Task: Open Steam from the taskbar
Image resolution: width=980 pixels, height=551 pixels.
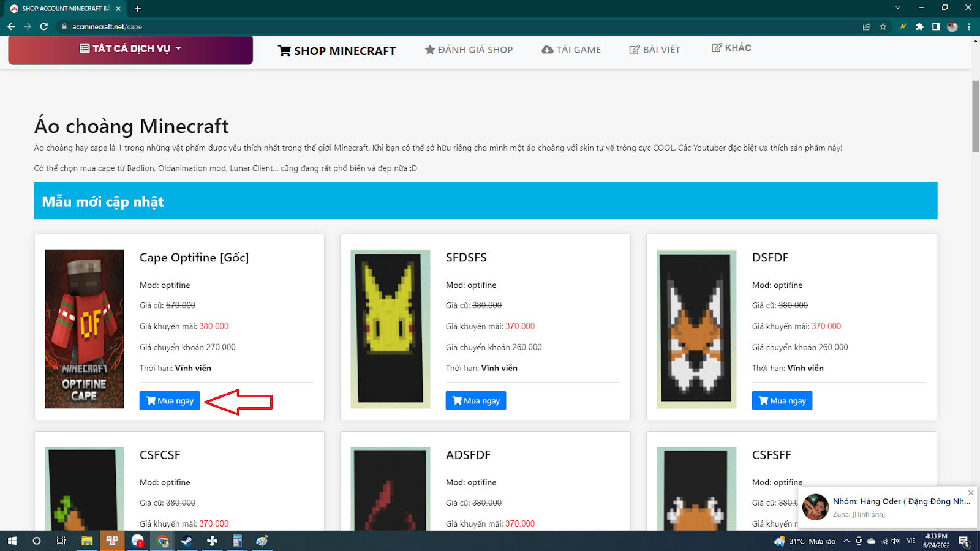Action: click(x=187, y=541)
